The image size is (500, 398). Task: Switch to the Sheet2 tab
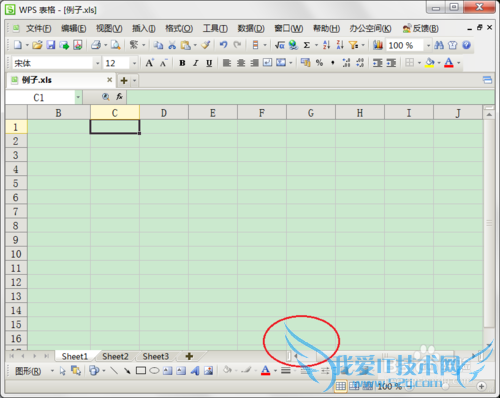[x=115, y=356]
